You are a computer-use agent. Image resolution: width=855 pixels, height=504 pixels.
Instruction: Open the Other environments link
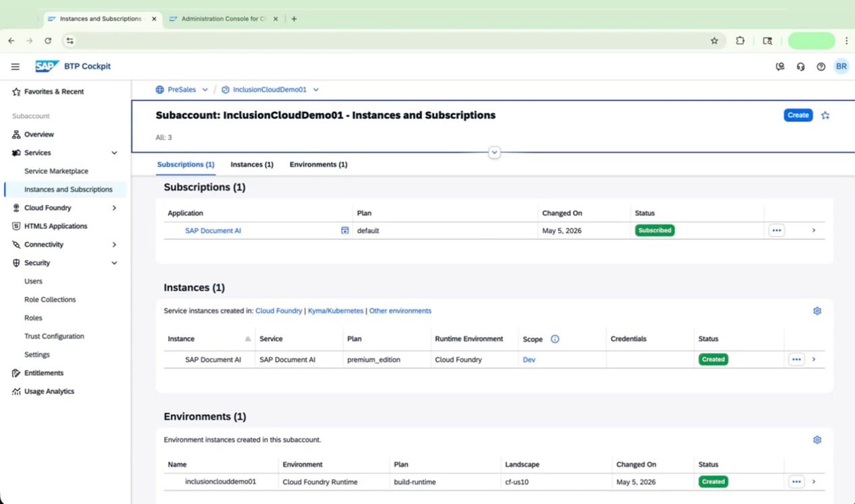coord(400,311)
